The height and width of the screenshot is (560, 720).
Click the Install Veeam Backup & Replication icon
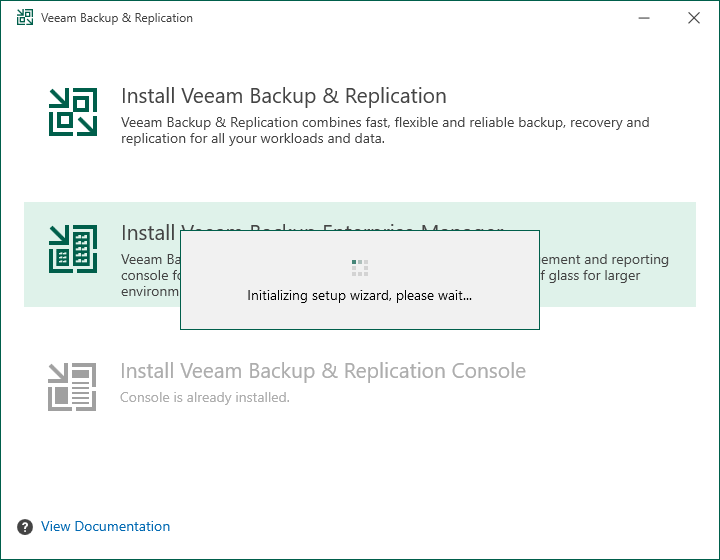pos(73,112)
